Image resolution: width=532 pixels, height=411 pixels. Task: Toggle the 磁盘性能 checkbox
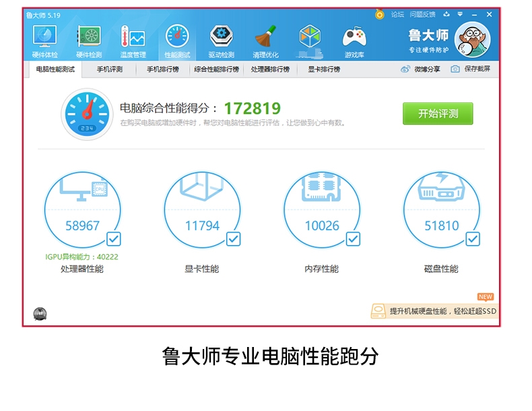click(473, 239)
